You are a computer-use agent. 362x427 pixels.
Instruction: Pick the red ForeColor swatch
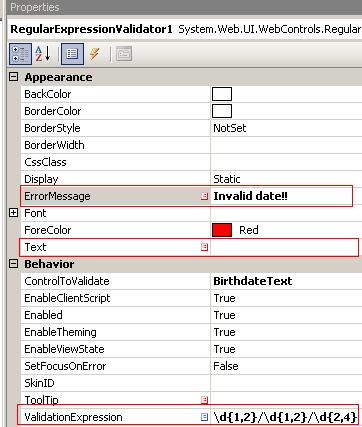tap(222, 230)
